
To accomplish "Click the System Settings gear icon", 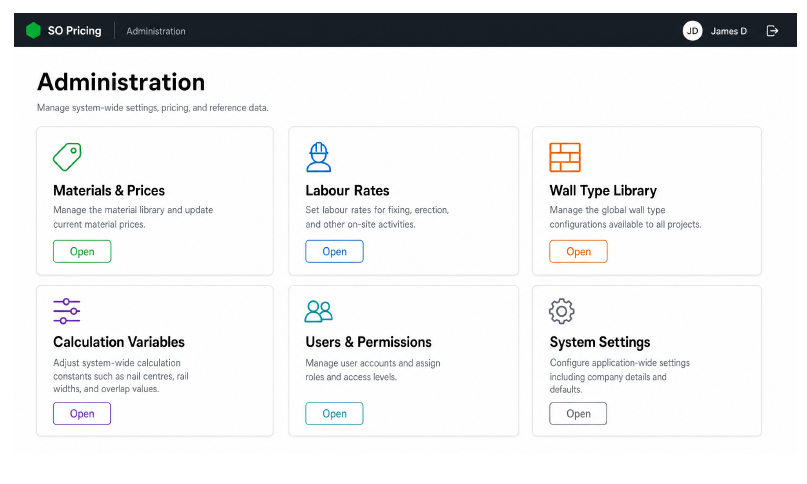I will (562, 311).
